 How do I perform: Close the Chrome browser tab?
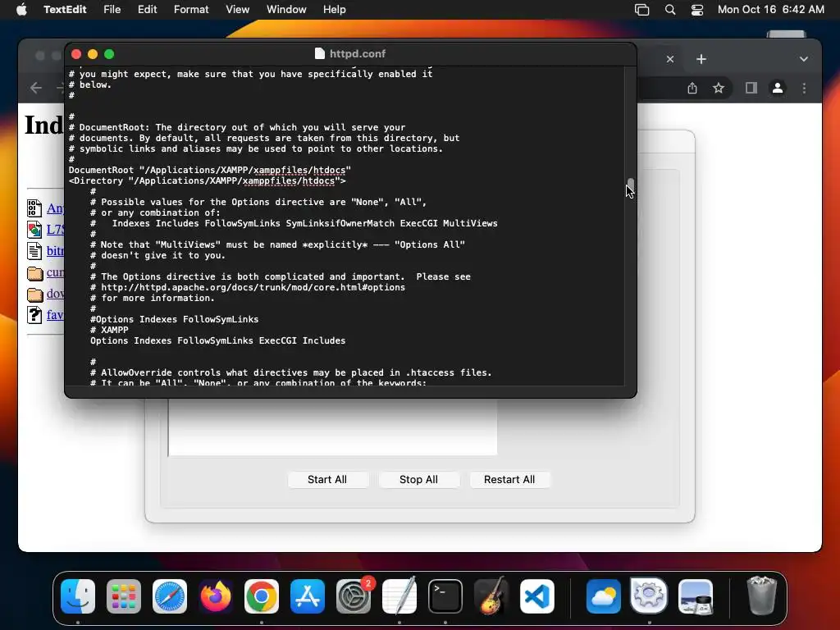point(670,59)
